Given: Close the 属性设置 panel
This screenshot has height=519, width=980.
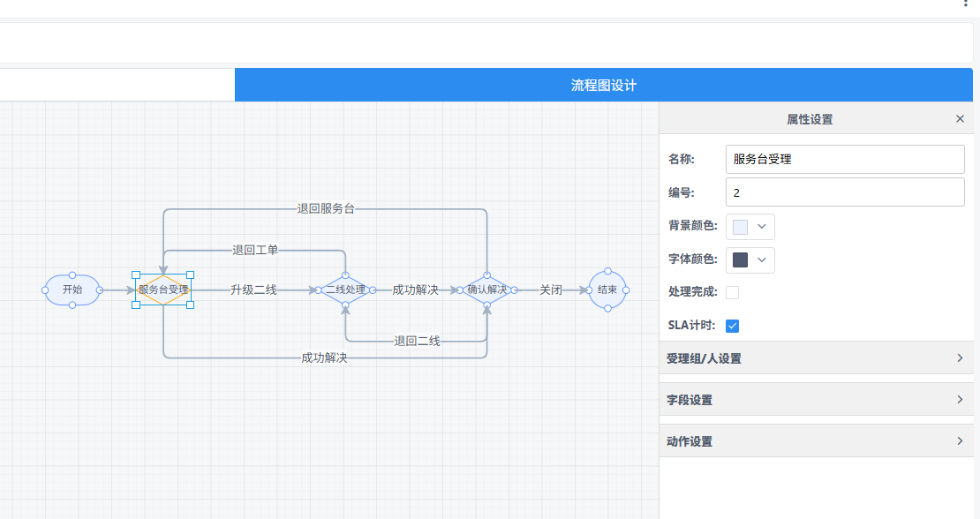Looking at the screenshot, I should tap(960, 118).
